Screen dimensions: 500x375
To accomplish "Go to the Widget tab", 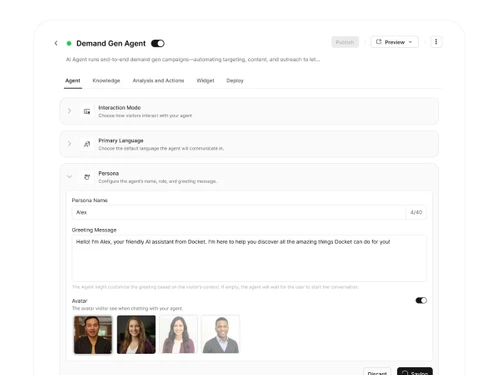I will click(205, 81).
